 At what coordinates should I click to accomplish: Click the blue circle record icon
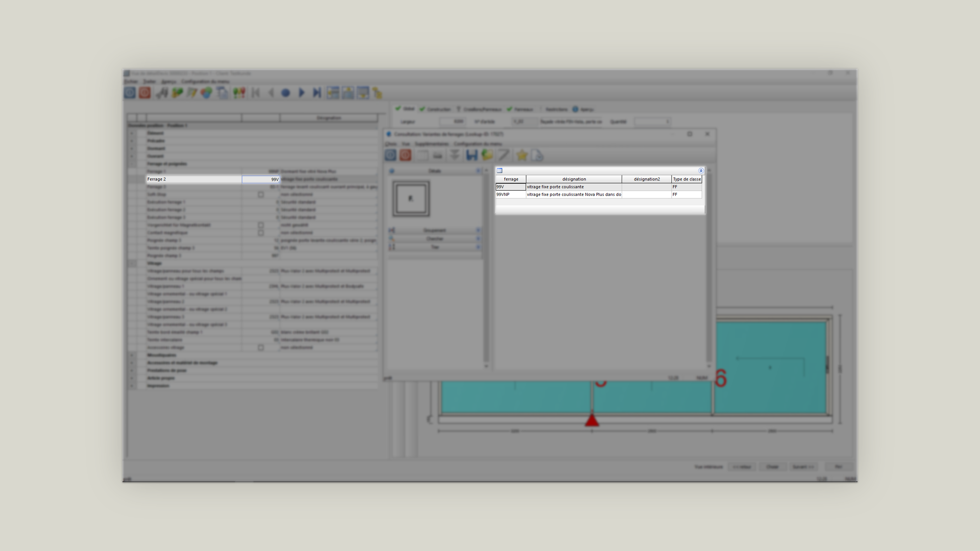pos(286,93)
